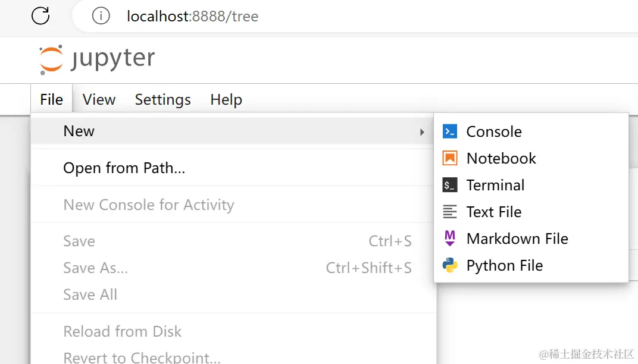Click the orange Notebook icon

click(x=450, y=158)
